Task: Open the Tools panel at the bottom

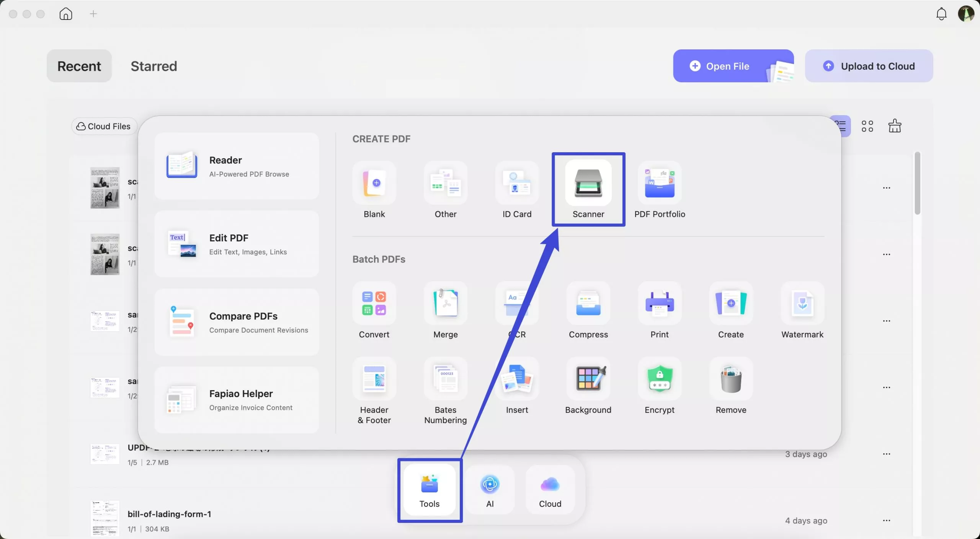Action: (430, 490)
